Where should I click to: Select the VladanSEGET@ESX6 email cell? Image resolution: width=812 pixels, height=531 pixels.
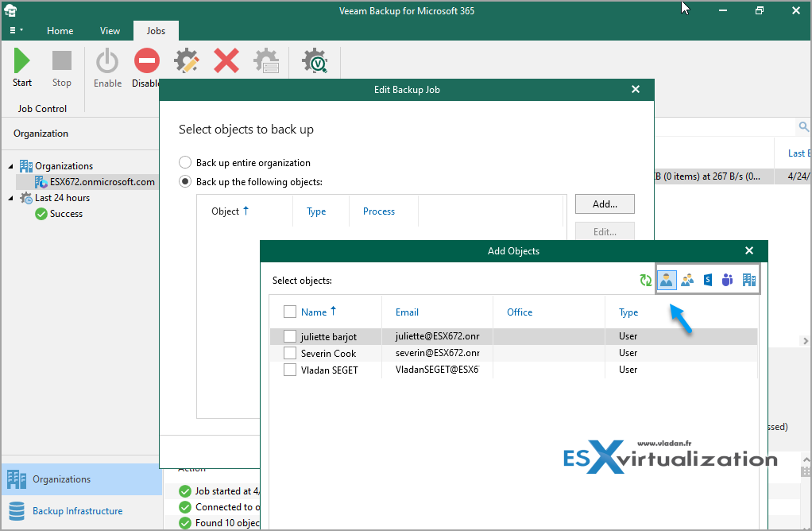(437, 370)
